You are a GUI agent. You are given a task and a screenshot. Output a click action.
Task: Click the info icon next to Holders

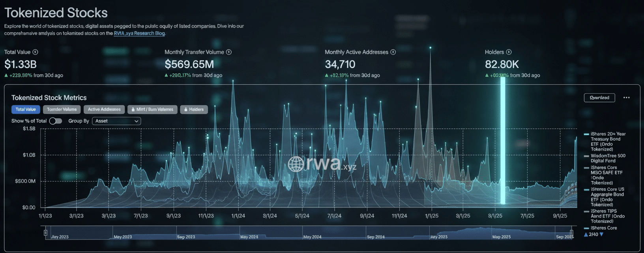pyautogui.click(x=509, y=52)
